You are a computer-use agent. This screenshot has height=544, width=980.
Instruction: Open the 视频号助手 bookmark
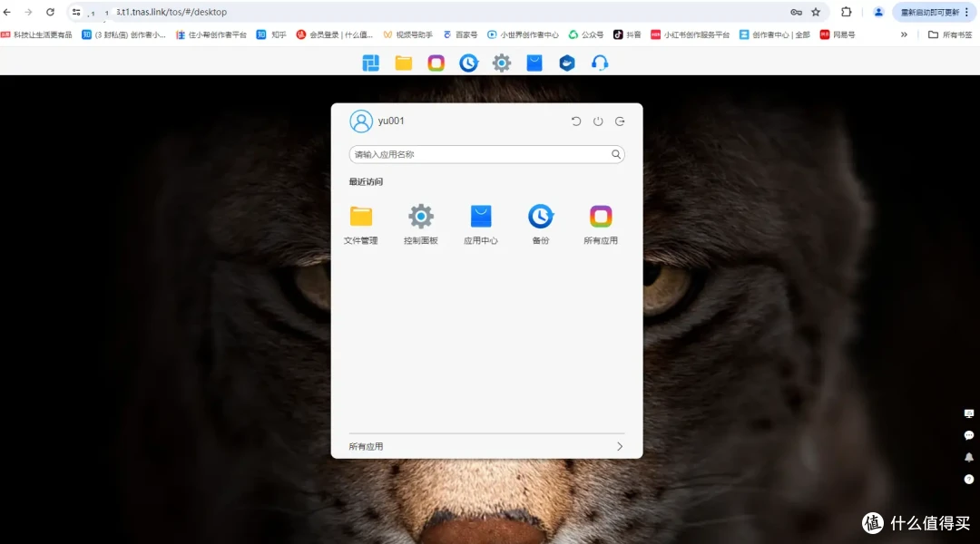tap(407, 35)
